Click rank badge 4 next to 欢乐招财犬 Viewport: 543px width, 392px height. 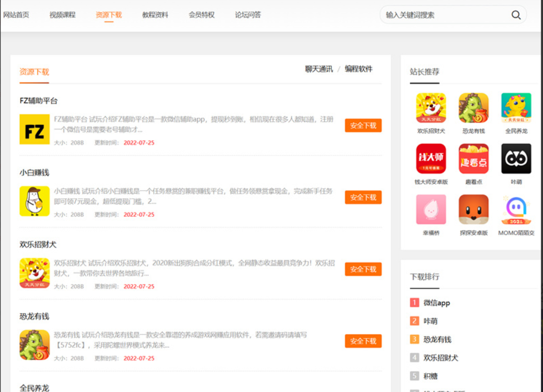[415, 358]
